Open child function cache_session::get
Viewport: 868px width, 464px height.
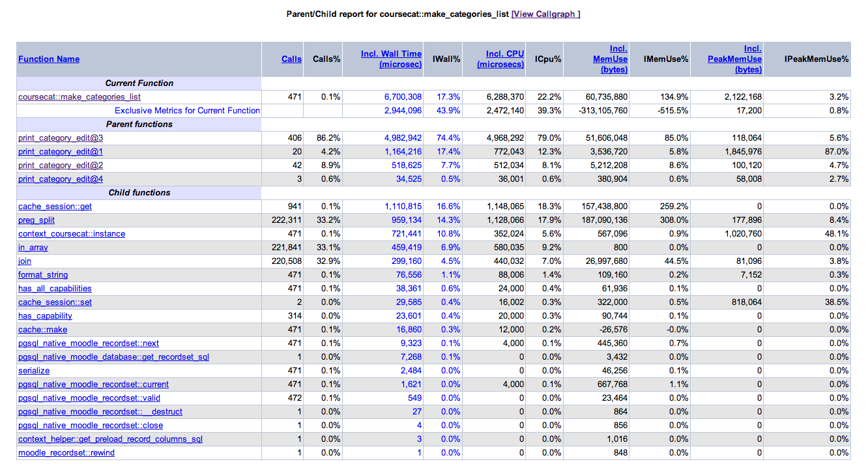pos(55,206)
